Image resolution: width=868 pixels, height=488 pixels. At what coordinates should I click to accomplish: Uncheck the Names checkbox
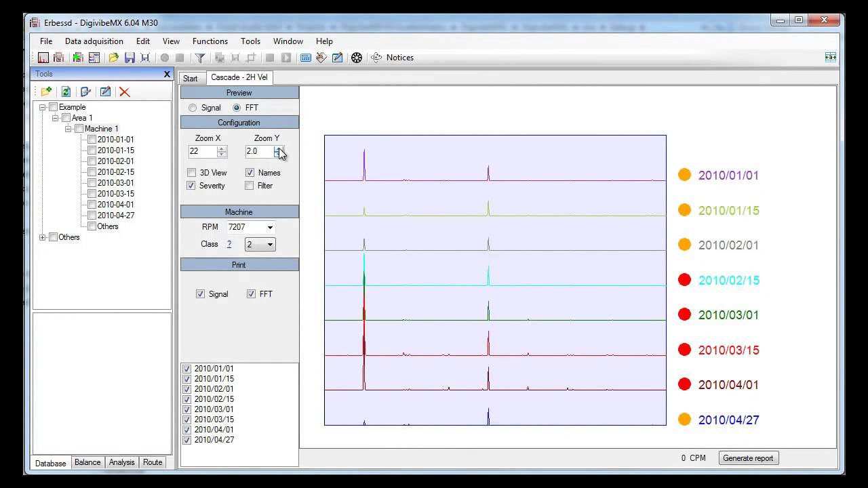[250, 173]
